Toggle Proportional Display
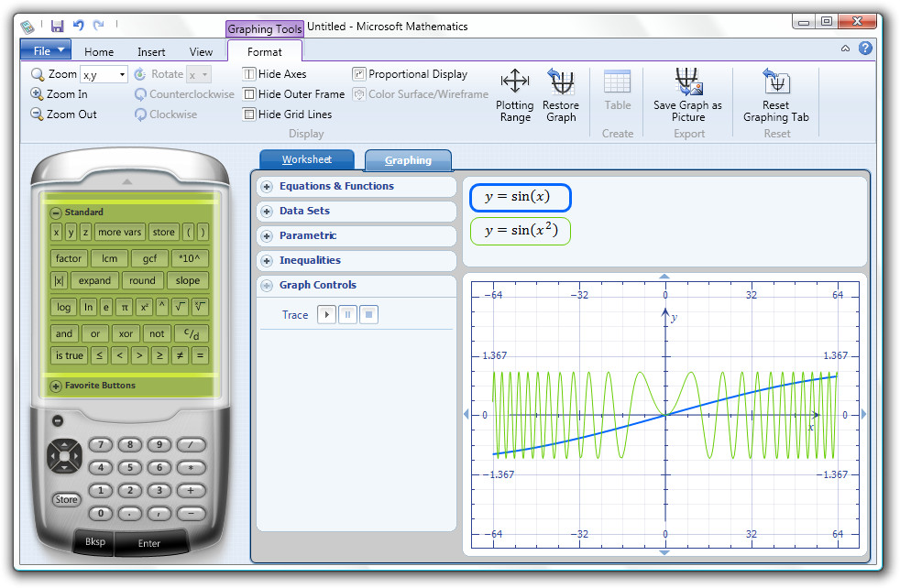The height and width of the screenshot is (588, 900). 411,74
